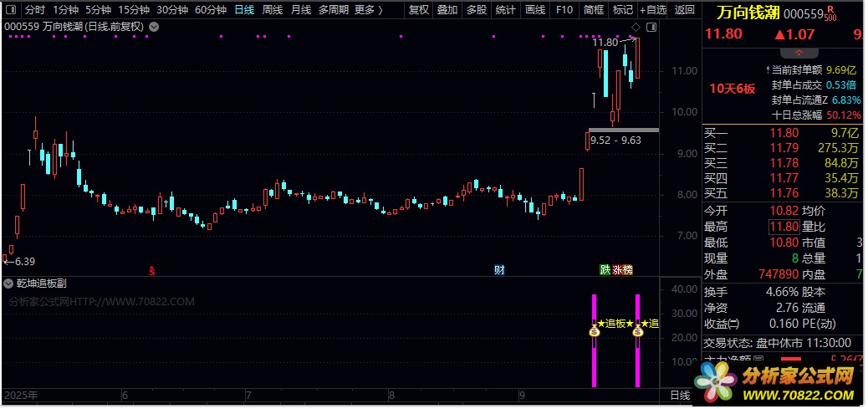Click the 标记 mark button
Viewport: 868px width, 409px height.
623,10
